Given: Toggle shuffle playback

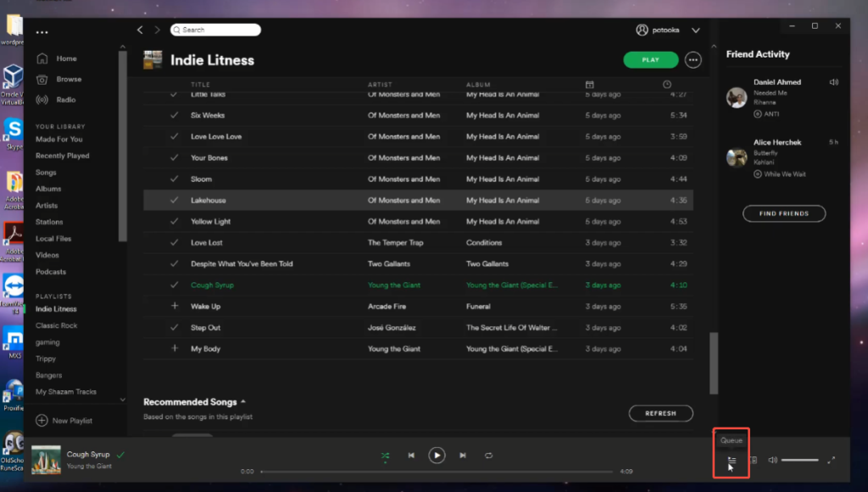Looking at the screenshot, I should [385, 456].
